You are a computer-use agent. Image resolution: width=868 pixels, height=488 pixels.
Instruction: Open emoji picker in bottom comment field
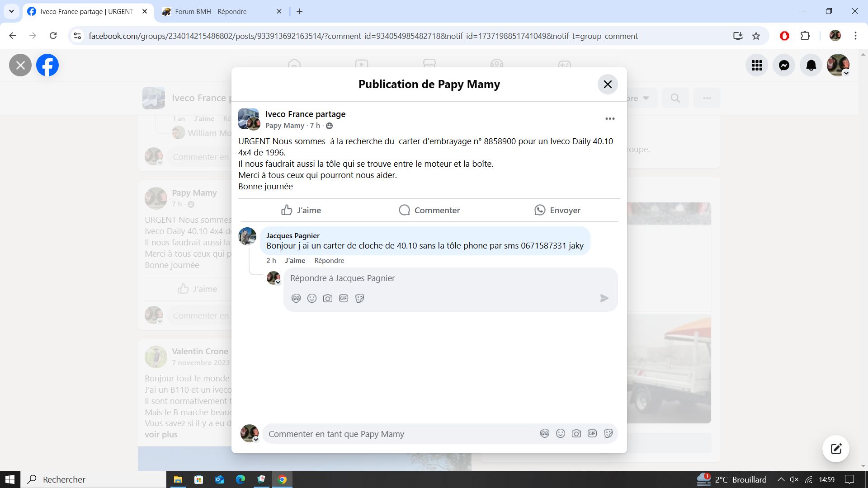(561, 434)
